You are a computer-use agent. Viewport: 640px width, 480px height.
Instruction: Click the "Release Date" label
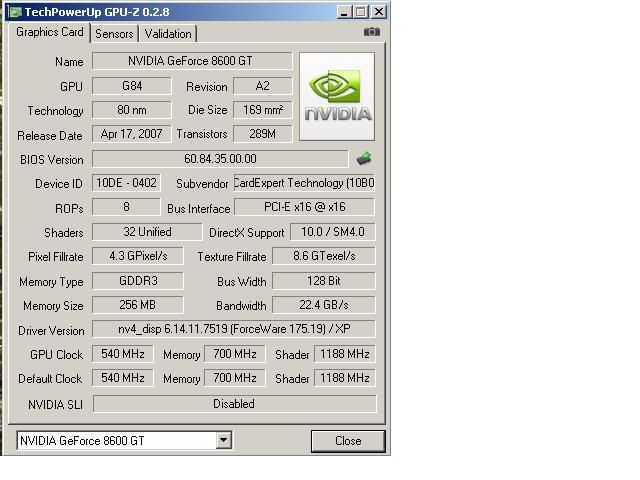pyautogui.click(x=50, y=136)
